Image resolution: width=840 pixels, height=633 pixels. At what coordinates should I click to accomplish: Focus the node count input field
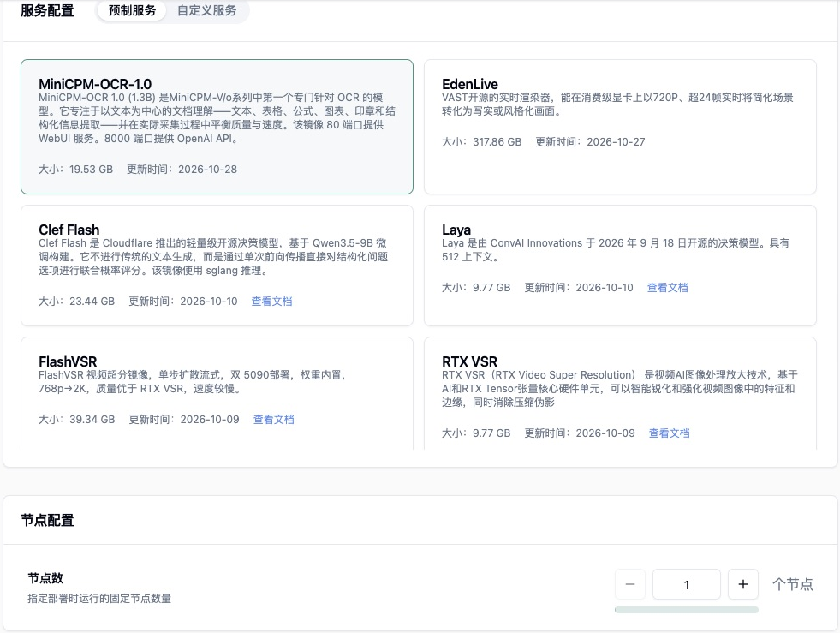point(686,584)
